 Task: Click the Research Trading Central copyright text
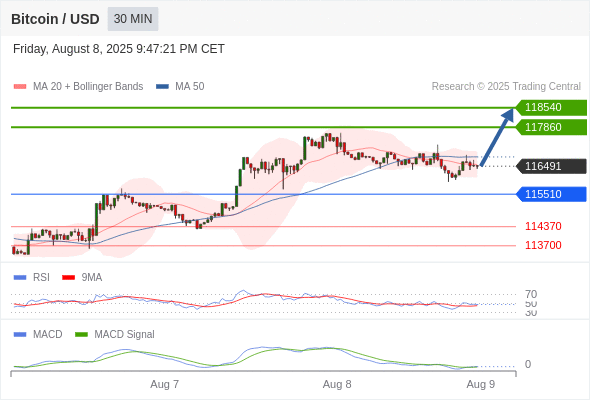[506, 87]
